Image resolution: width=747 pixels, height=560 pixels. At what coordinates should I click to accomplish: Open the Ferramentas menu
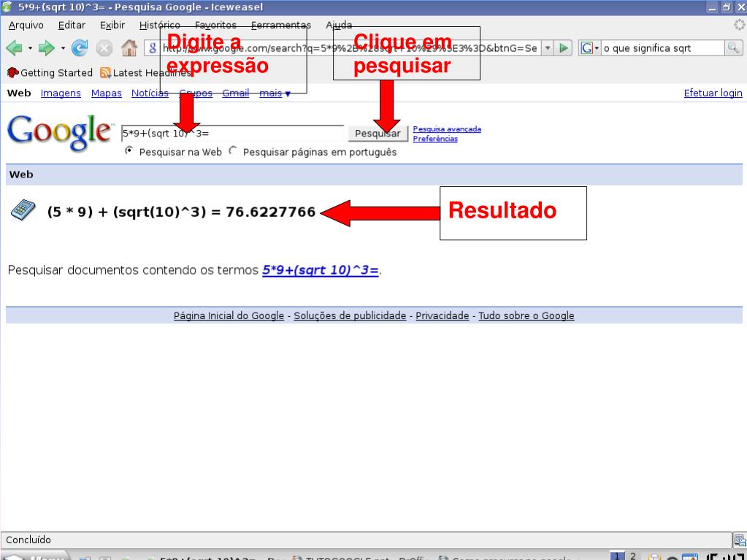[281, 26]
